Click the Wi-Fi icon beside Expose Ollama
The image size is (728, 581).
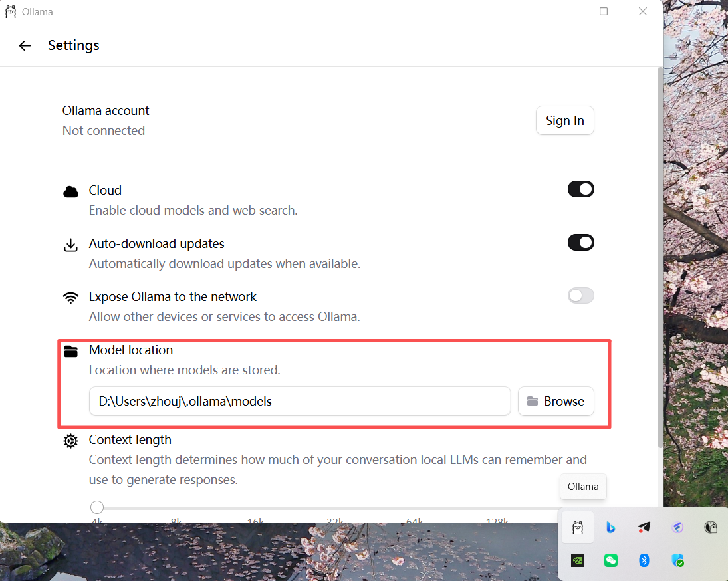pos(70,297)
